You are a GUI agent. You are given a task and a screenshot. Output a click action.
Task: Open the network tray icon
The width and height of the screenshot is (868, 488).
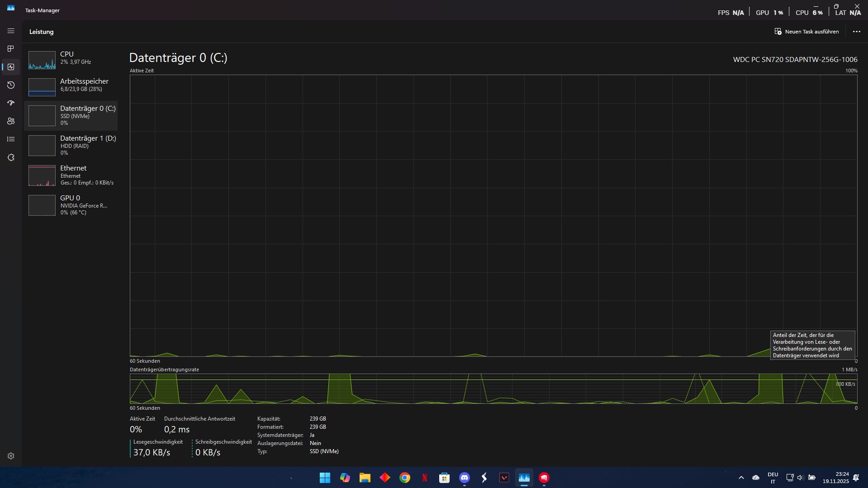point(790,478)
